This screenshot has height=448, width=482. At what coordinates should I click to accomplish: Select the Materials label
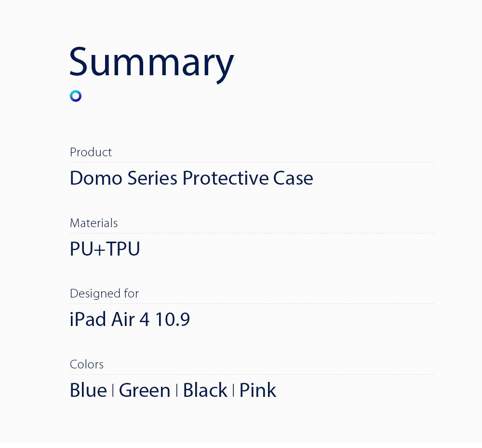pos(94,223)
